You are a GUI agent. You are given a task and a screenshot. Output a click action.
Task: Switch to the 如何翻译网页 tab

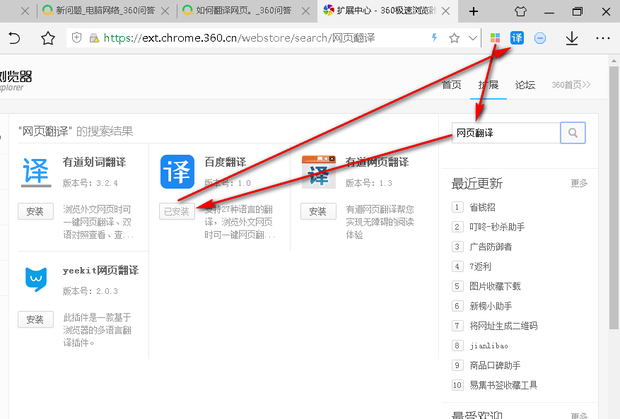click(238, 11)
